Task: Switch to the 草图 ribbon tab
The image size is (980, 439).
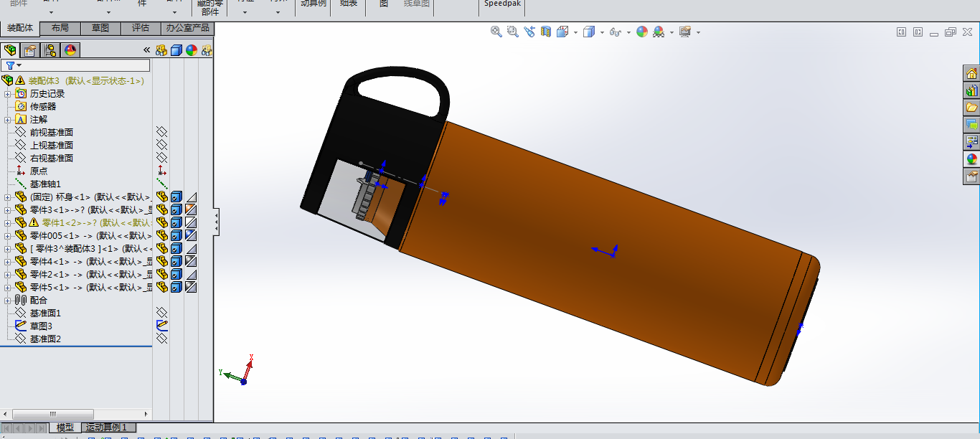Action: tap(100, 28)
